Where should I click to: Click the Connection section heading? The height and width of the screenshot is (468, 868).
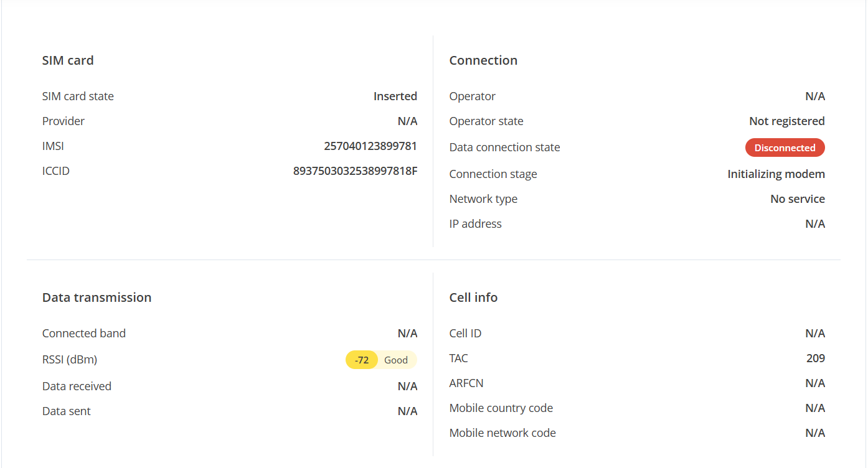coord(483,60)
